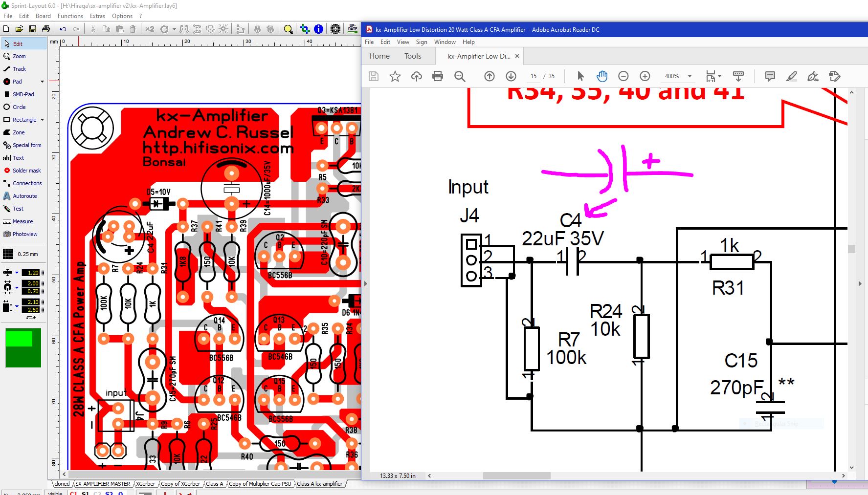This screenshot has width=868, height=495.
Task: Zoom out the PDF with minus button
Action: 623,76
